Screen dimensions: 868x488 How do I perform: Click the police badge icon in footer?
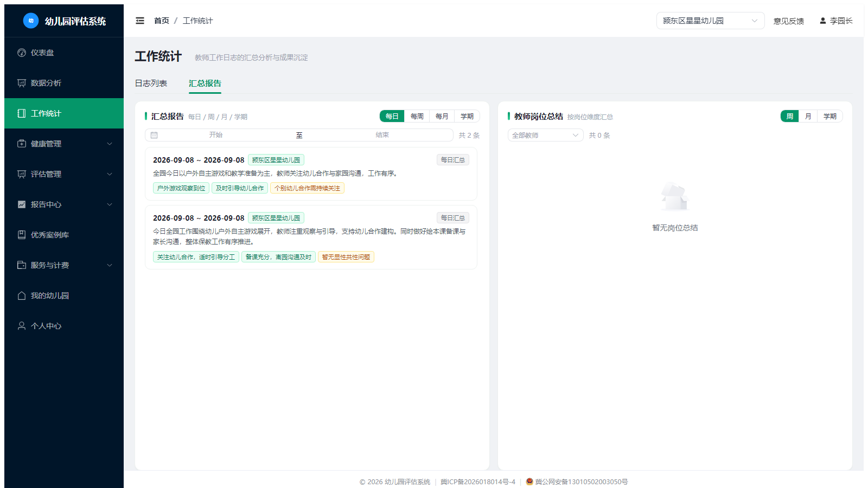click(x=529, y=481)
